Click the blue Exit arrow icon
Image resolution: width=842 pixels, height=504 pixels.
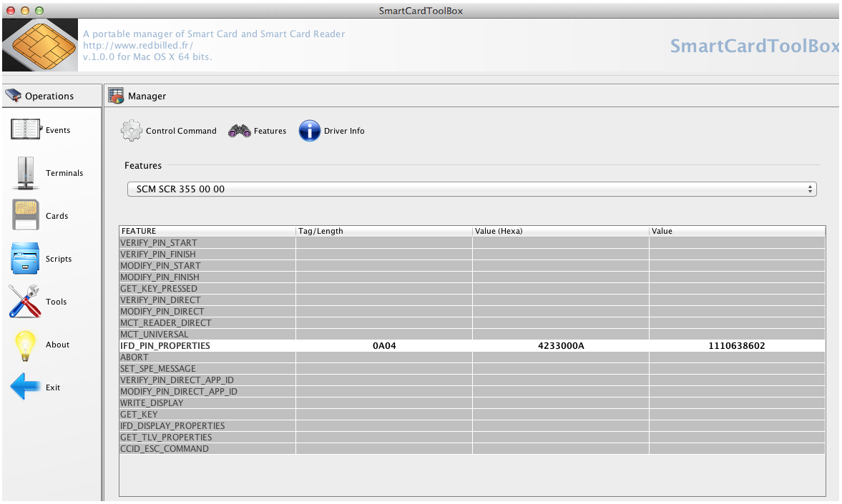point(26,387)
